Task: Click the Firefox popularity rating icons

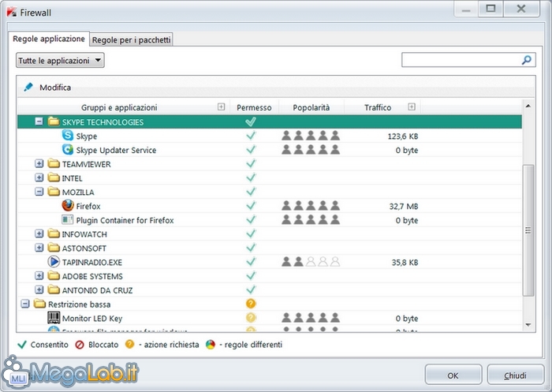Action: click(311, 206)
